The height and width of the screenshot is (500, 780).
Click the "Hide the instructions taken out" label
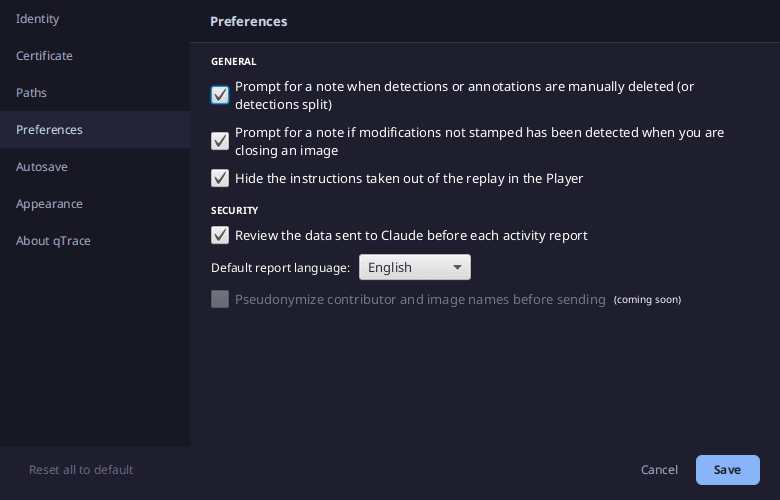point(409,179)
